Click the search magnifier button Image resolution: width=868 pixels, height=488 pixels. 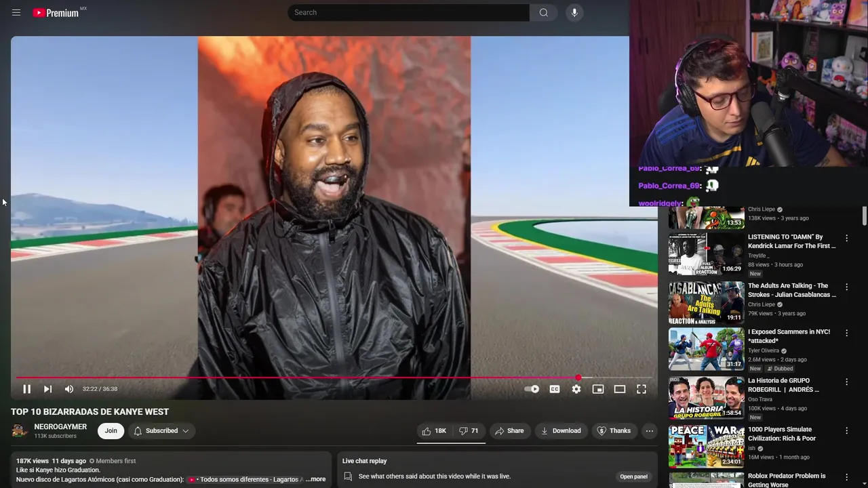pos(543,12)
